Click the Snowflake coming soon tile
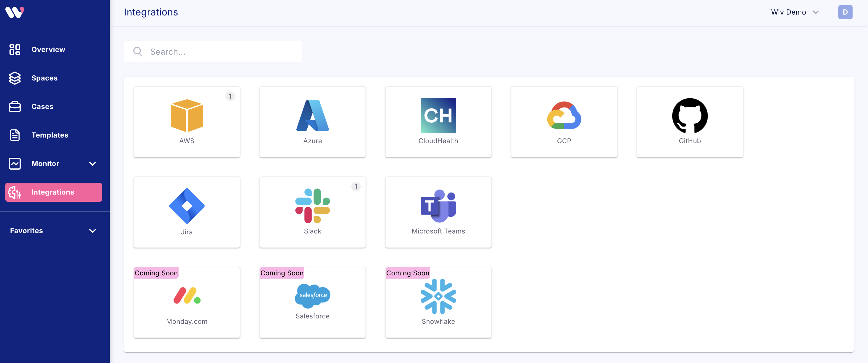 click(438, 303)
